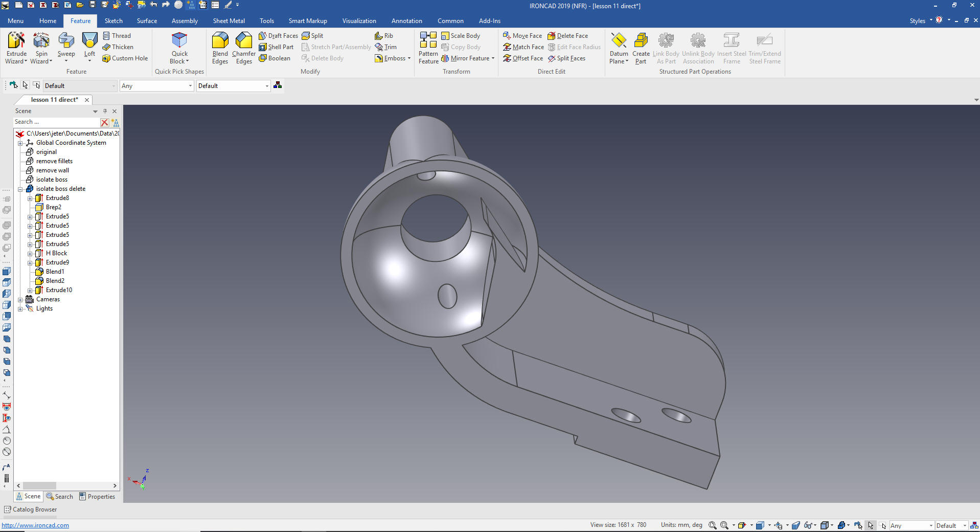
Task: Click the Match Face tool
Action: (x=523, y=47)
